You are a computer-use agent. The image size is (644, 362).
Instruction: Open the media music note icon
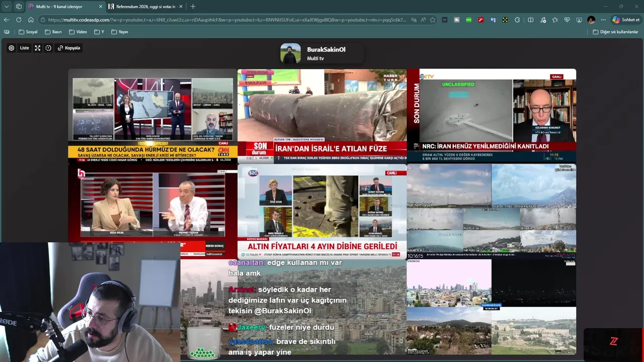click(x=543, y=20)
